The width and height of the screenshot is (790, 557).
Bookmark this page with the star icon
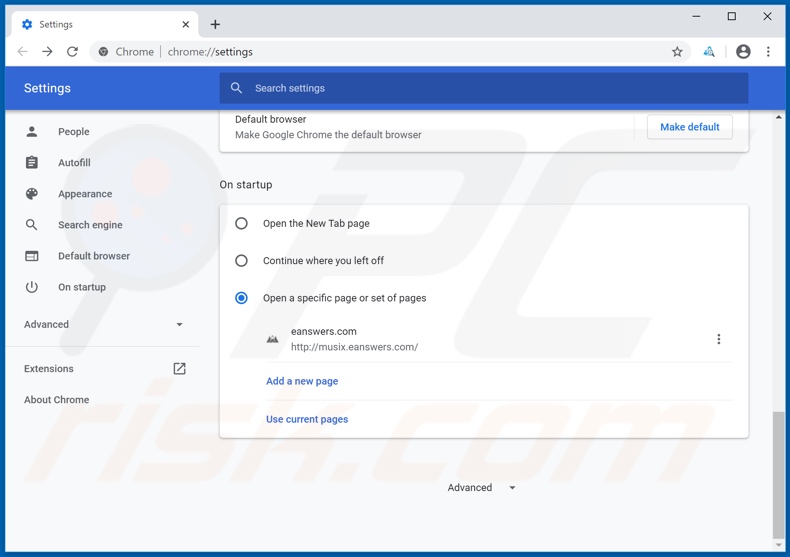(x=677, y=51)
